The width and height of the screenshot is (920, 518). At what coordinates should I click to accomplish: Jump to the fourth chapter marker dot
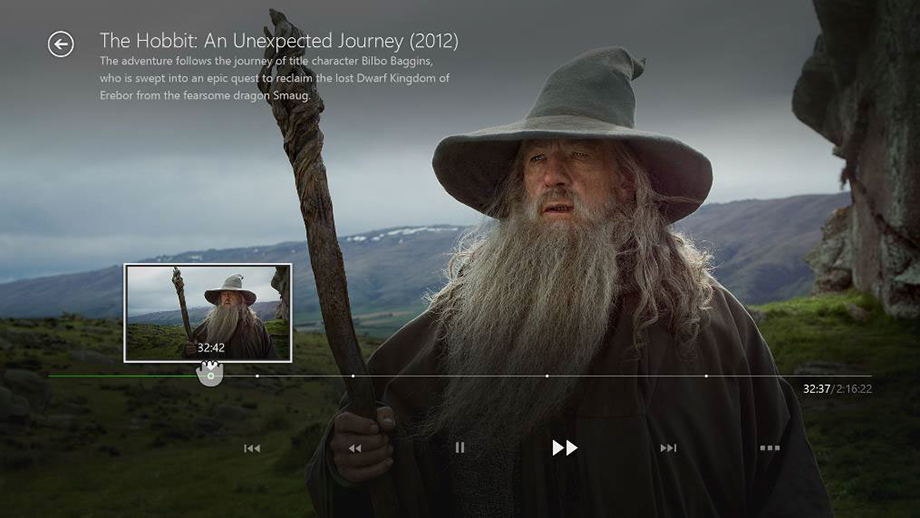[706, 376]
